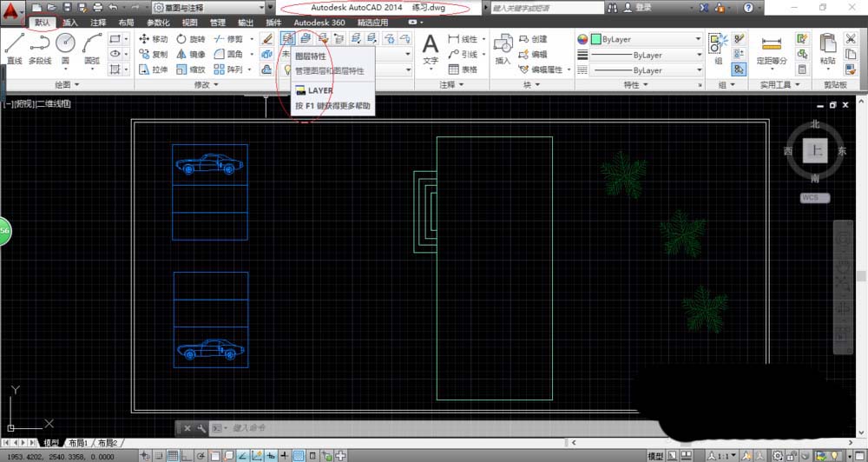This screenshot has width=868, height=462.
Task: Click the WCS coordinate system button
Action: (815, 198)
